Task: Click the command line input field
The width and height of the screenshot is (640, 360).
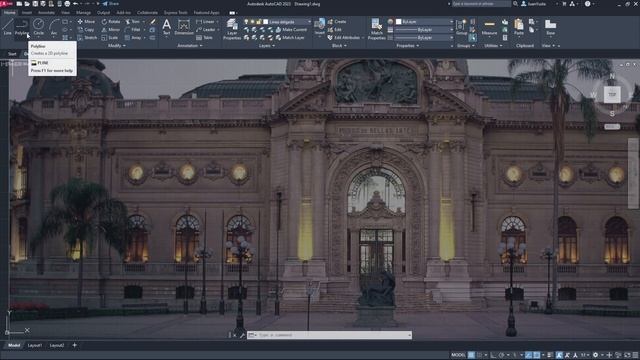Action: point(330,335)
